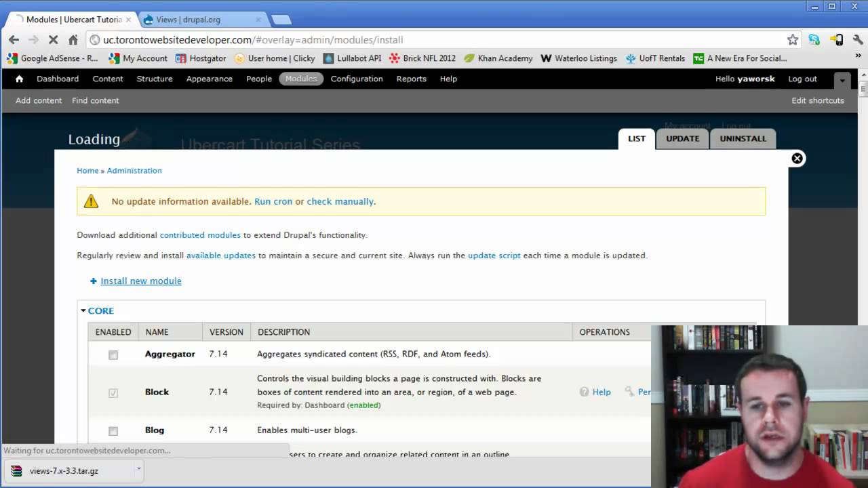The height and width of the screenshot is (488, 868).
Task: Open the Help admin menu item
Action: click(x=448, y=79)
